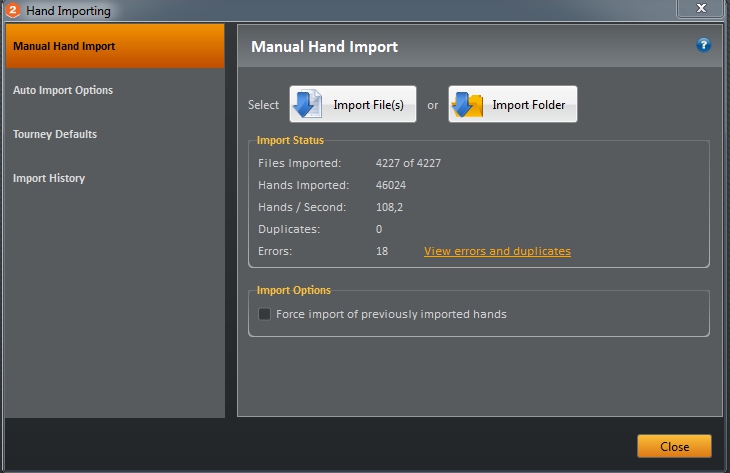The height and width of the screenshot is (473, 730).
Task: Click the blue arrow document icon
Action: click(x=308, y=104)
